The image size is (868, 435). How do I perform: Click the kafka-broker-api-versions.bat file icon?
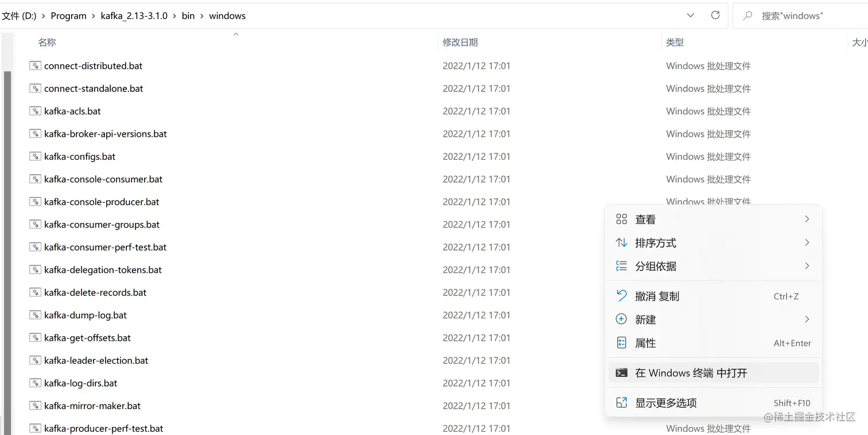(35, 134)
